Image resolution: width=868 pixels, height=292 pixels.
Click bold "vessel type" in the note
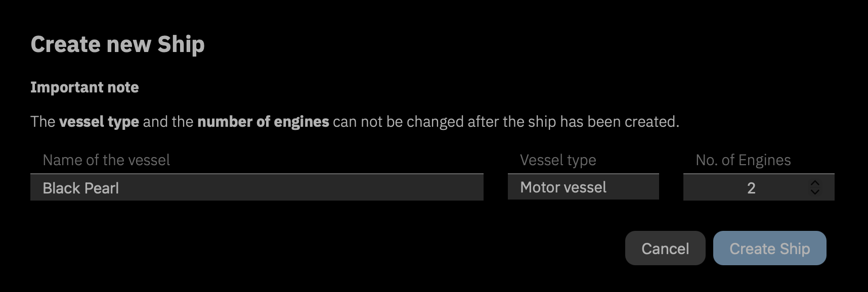[99, 122]
